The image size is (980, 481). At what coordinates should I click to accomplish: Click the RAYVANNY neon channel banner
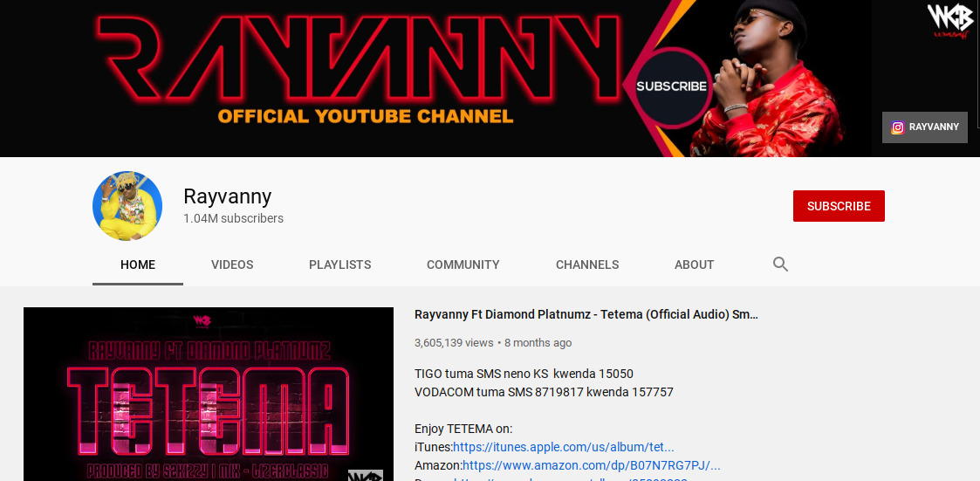435,79
